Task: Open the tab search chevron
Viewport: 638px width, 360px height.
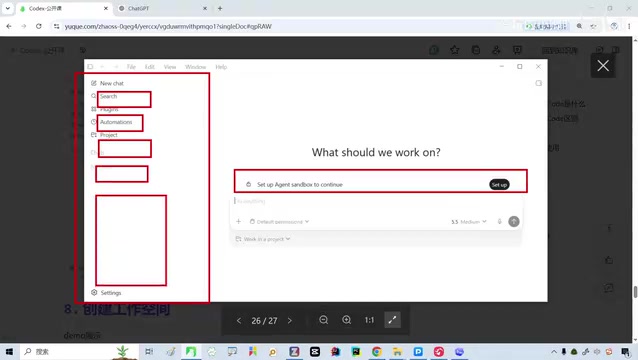Action: pyautogui.click(x=7, y=8)
